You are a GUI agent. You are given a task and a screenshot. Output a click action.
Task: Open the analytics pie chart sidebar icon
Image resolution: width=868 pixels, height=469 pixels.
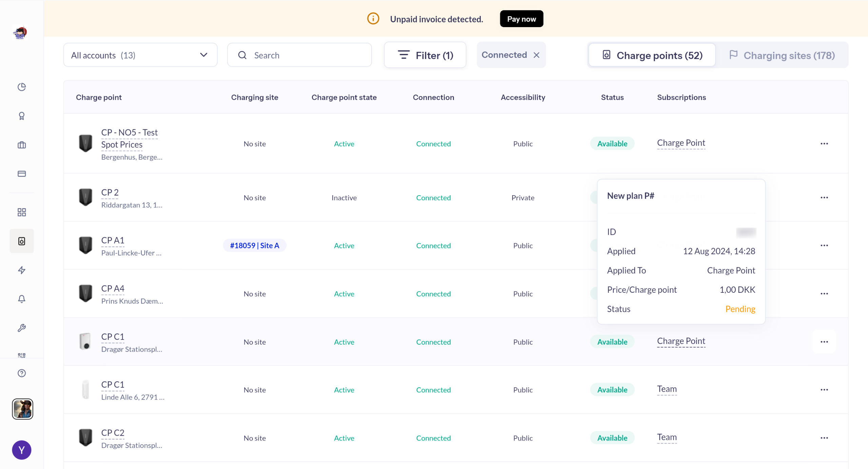(22, 87)
